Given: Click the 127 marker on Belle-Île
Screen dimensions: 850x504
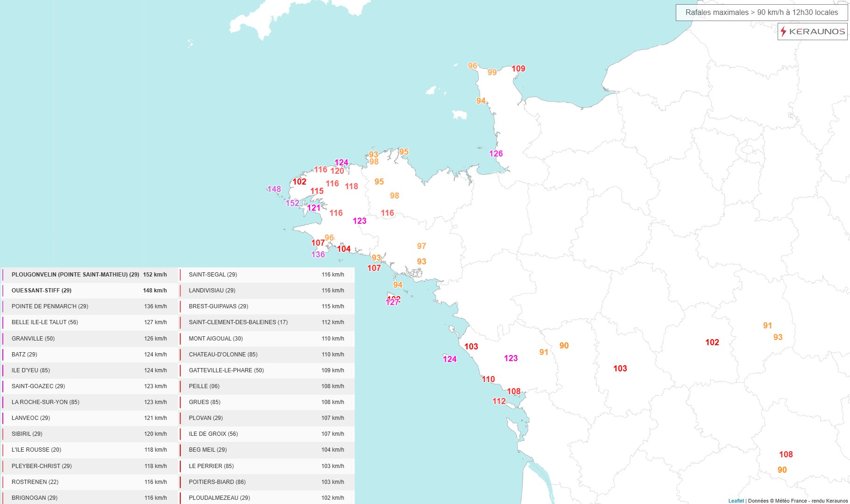Looking at the screenshot, I should [x=392, y=303].
